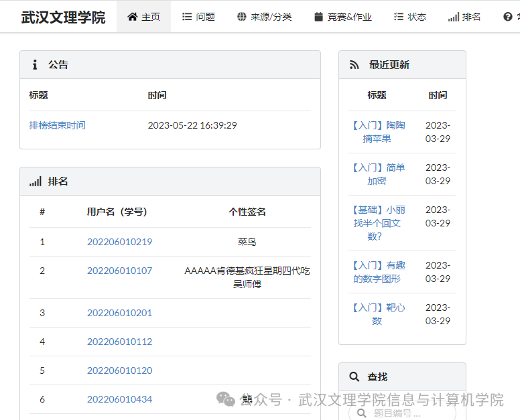Image resolution: width=520 pixels, height=420 pixels.
Task: Click the magnifier icon in 查找 panel
Action: coord(354,377)
